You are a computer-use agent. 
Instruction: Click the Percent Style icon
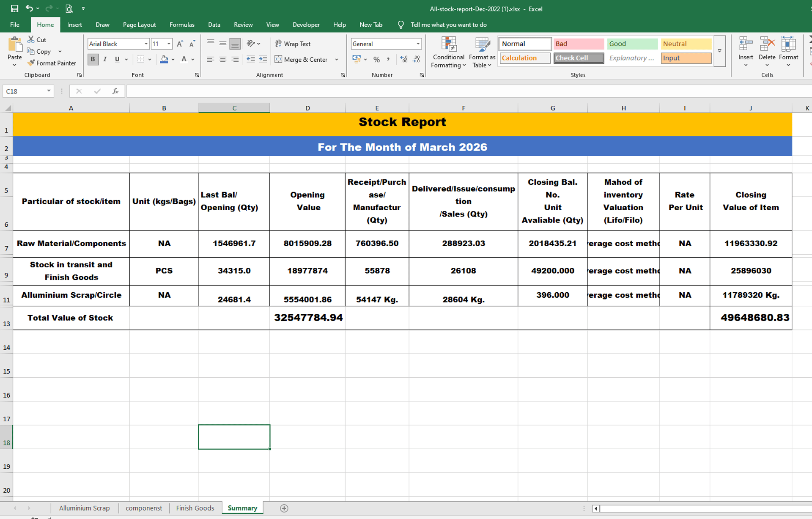376,59
